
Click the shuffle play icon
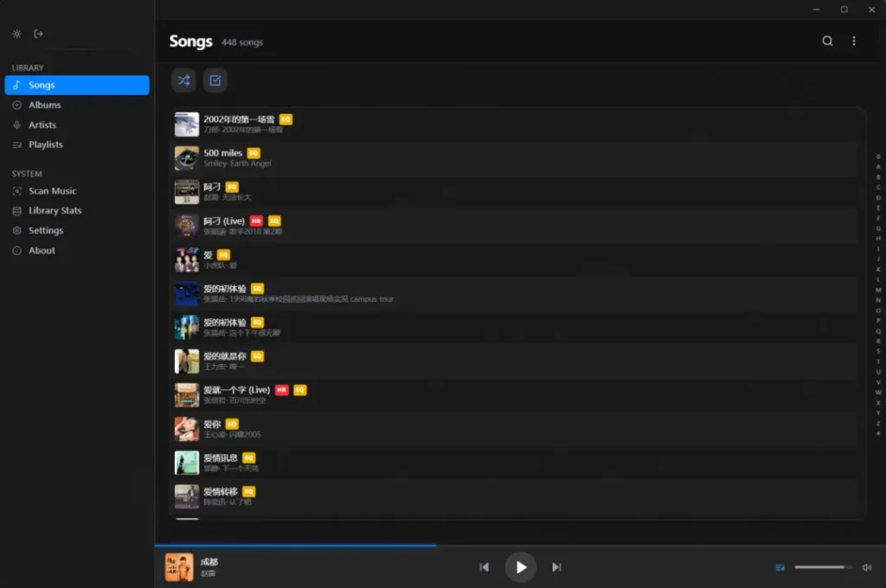[x=183, y=80]
